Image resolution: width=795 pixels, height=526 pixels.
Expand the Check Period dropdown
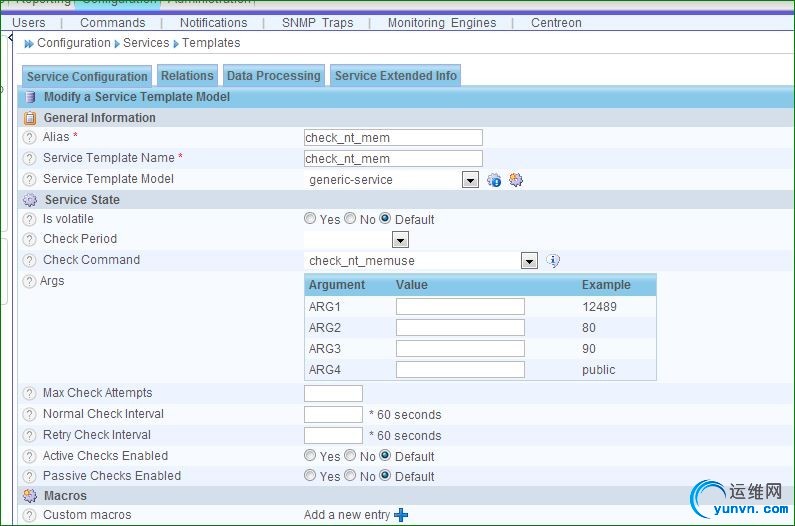click(x=400, y=240)
